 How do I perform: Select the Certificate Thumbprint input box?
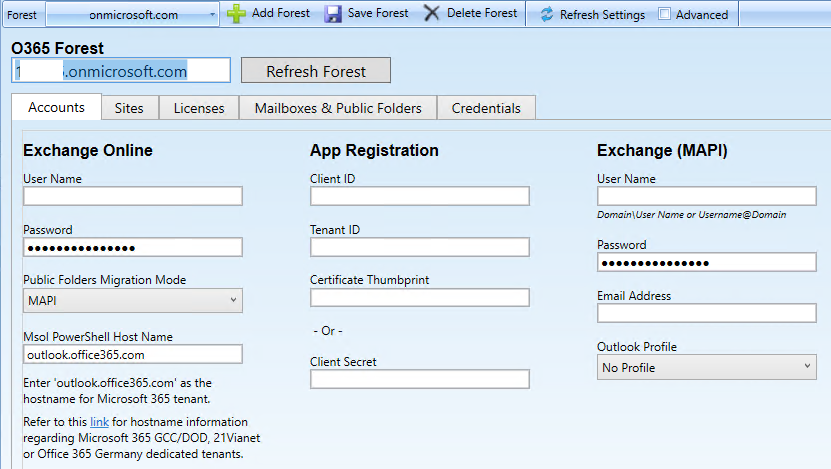point(419,298)
